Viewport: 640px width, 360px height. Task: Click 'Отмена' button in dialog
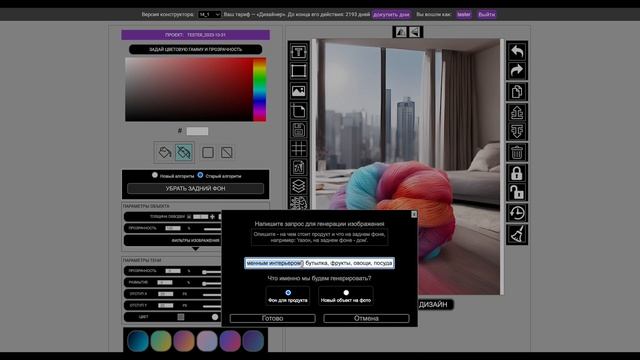pos(366,318)
